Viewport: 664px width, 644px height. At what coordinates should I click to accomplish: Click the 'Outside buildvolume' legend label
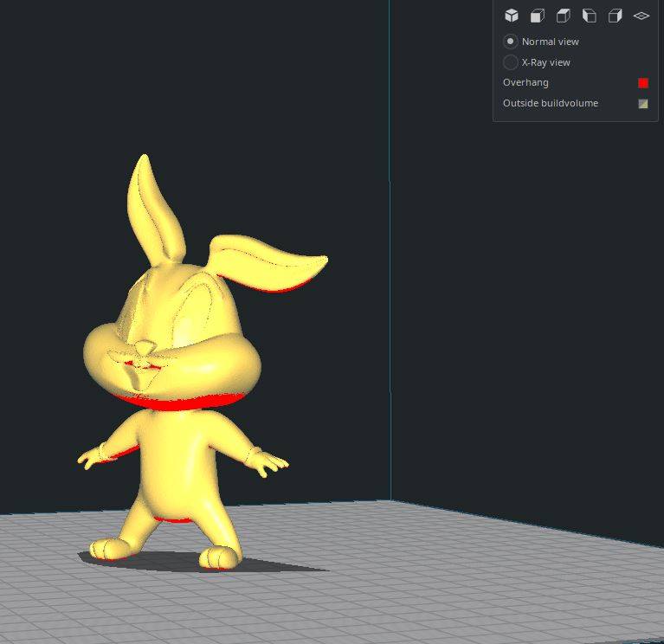[x=551, y=103]
